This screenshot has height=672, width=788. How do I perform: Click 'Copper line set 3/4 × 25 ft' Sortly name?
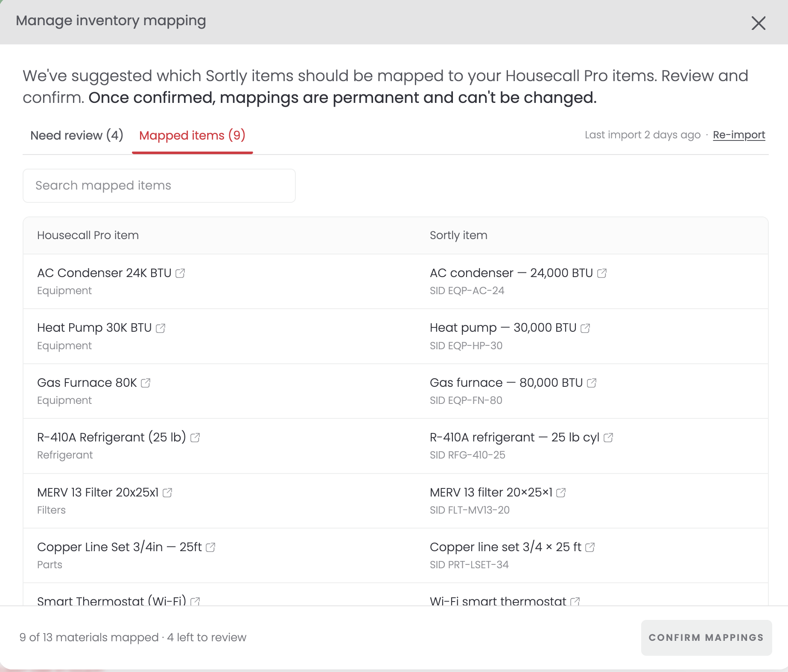(x=506, y=547)
